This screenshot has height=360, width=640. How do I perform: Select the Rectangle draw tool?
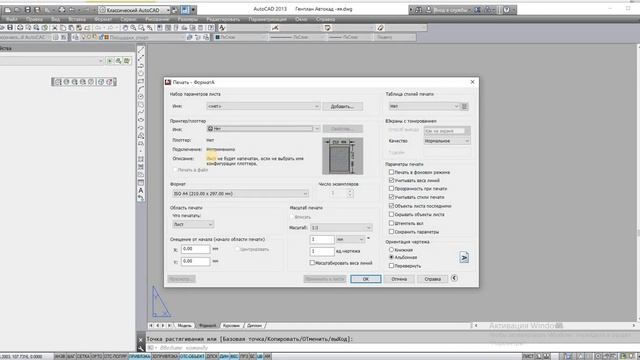pos(141,82)
